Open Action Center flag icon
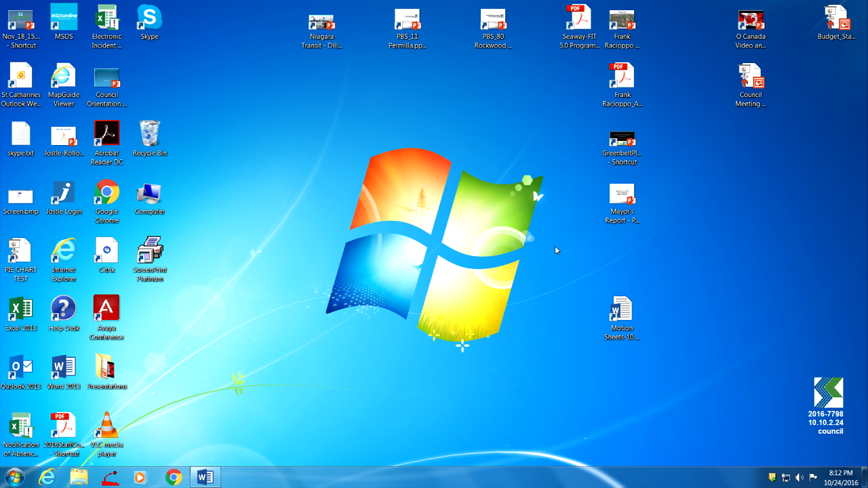This screenshot has height=488, width=868. [813, 477]
